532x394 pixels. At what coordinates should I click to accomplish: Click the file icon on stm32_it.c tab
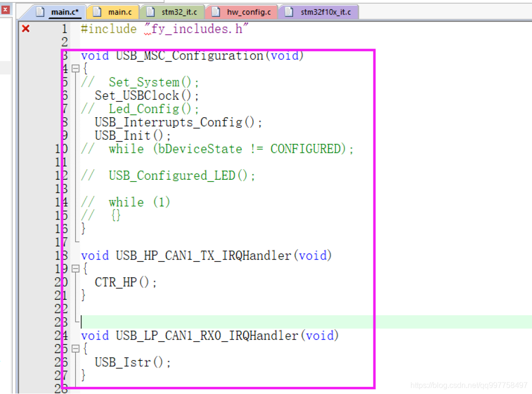[150, 12]
